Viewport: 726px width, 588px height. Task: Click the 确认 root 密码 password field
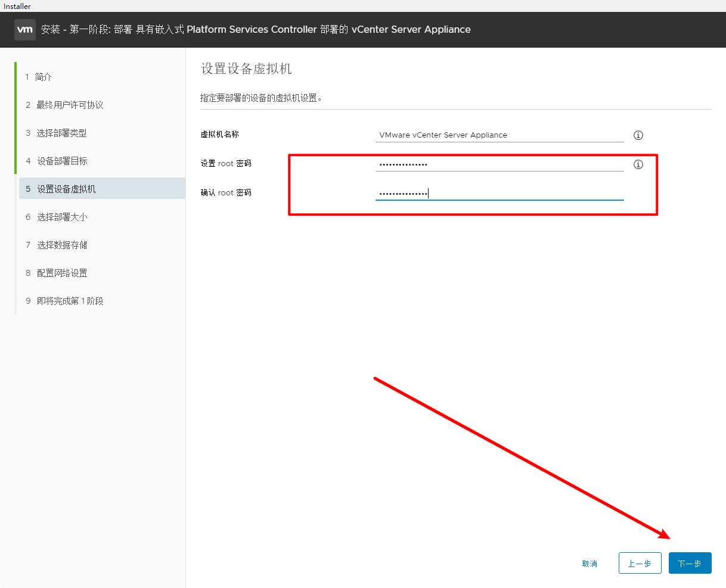[x=499, y=193]
